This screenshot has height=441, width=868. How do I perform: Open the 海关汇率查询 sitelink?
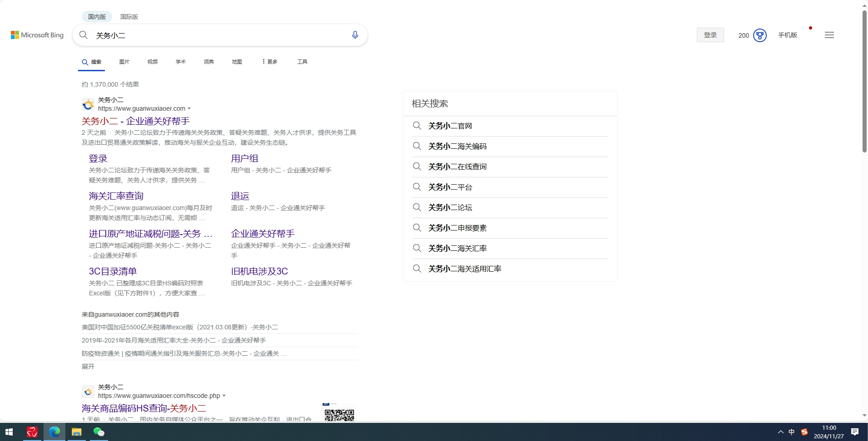116,196
